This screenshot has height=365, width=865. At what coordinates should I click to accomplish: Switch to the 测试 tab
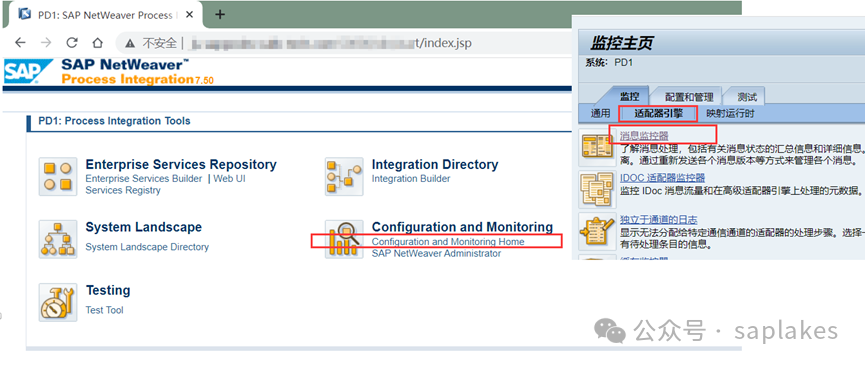coord(747,98)
